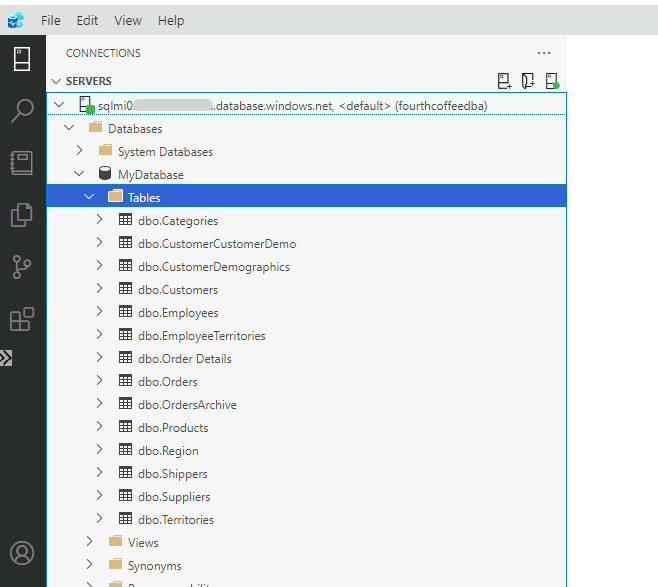Open the Help menu
The width and height of the screenshot is (658, 587).
(171, 20)
